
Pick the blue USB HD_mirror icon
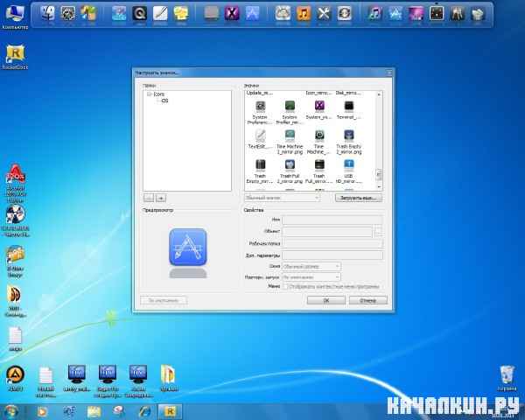(348, 164)
